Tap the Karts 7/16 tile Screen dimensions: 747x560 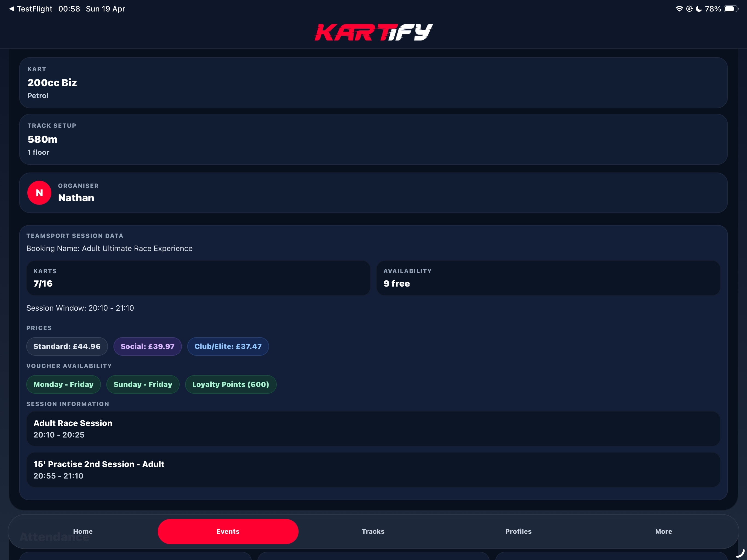pyautogui.click(x=198, y=278)
